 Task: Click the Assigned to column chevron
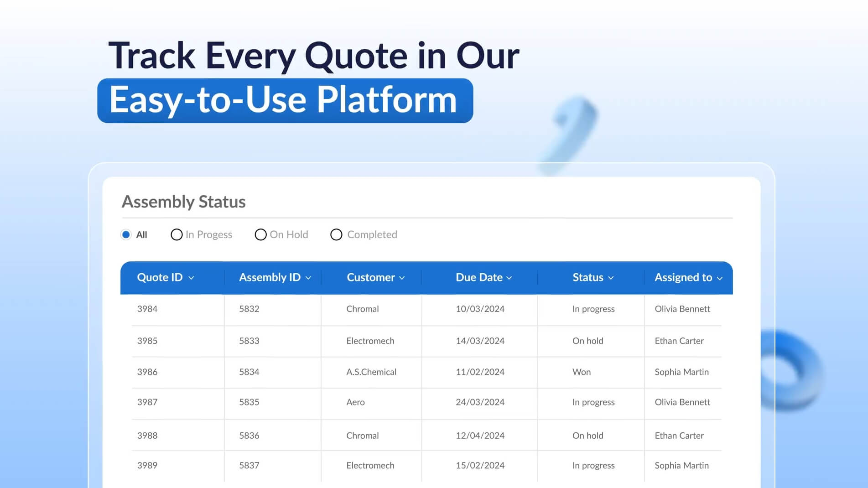point(720,278)
